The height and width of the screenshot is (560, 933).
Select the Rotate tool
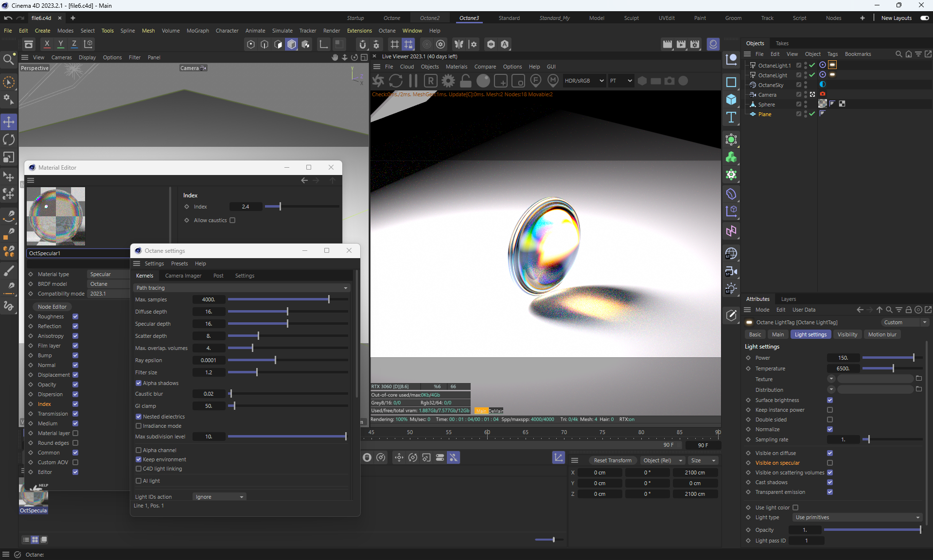[x=9, y=140]
